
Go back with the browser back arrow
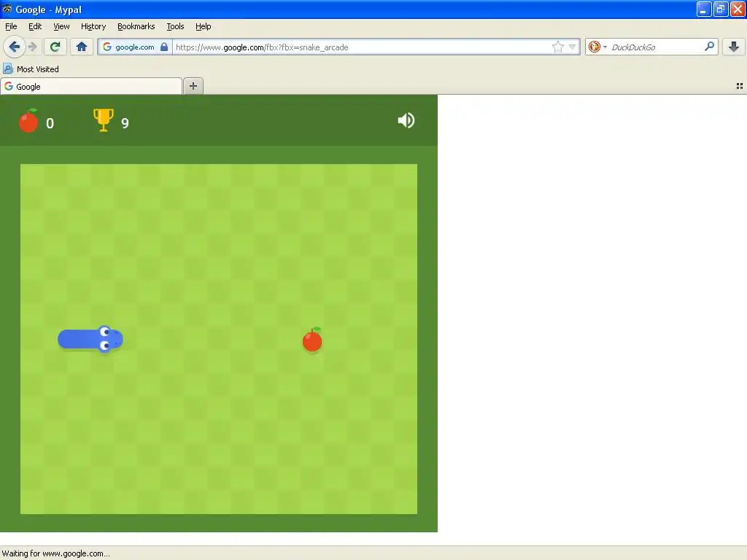tap(14, 47)
